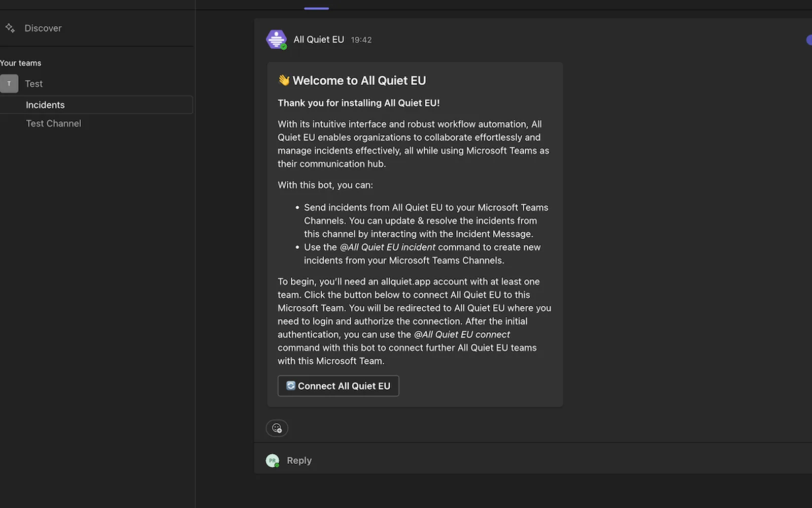Add a reaction with the emoji button
The width and height of the screenshot is (812, 508).
pyautogui.click(x=277, y=428)
